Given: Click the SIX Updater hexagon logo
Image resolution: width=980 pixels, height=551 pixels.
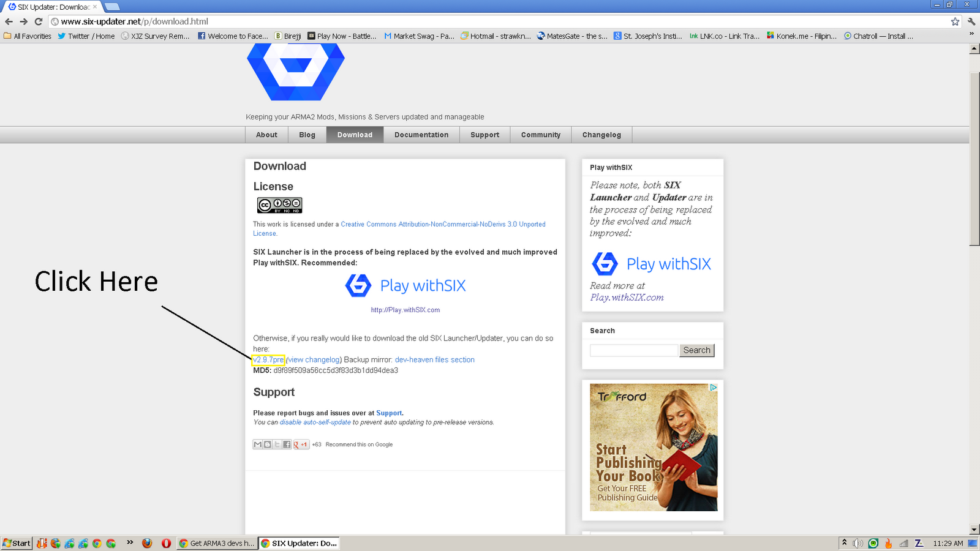Looking at the screenshot, I should (296, 70).
